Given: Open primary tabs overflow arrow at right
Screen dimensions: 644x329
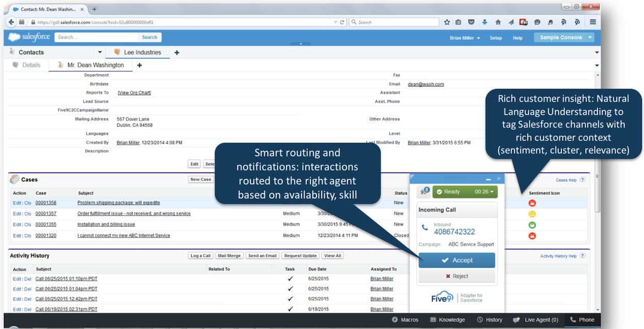Looking at the screenshot, I should pyautogui.click(x=597, y=53).
